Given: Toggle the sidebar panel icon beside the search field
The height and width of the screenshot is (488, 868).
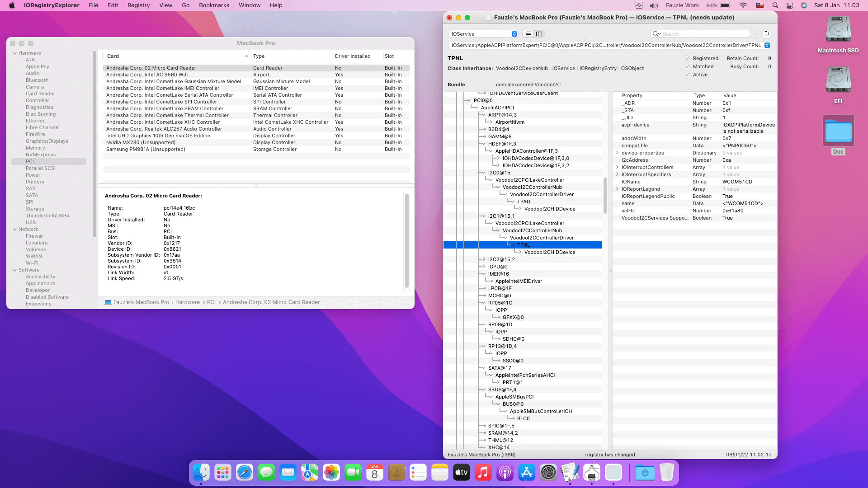Looking at the screenshot, I should [767, 34].
